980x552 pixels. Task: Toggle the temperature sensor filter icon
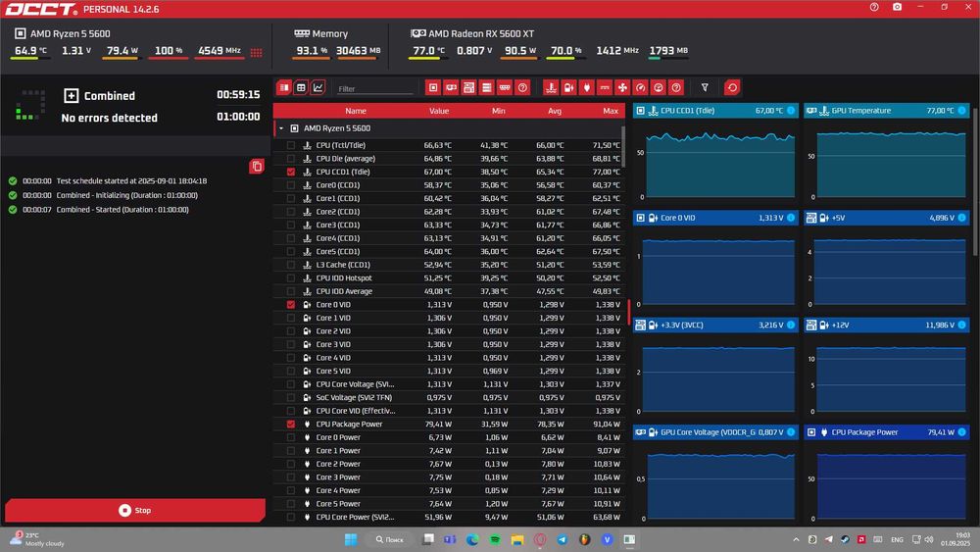(x=551, y=87)
